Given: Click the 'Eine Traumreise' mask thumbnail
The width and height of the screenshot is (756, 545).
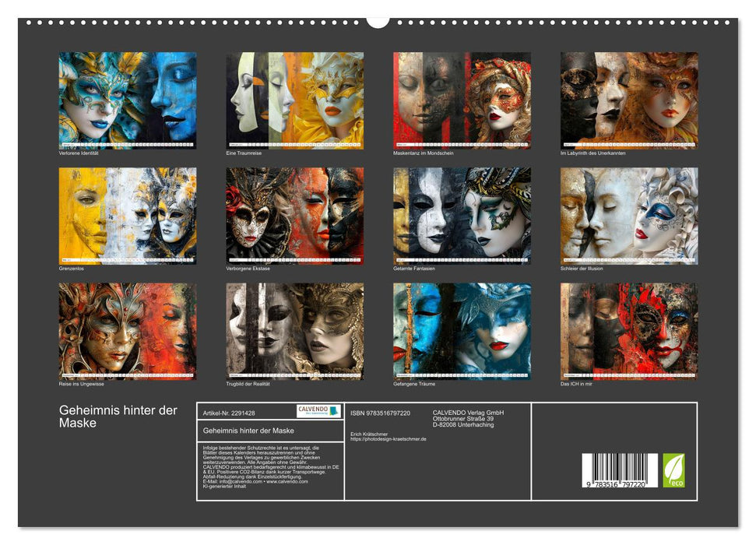Looking at the screenshot, I should point(295,100).
